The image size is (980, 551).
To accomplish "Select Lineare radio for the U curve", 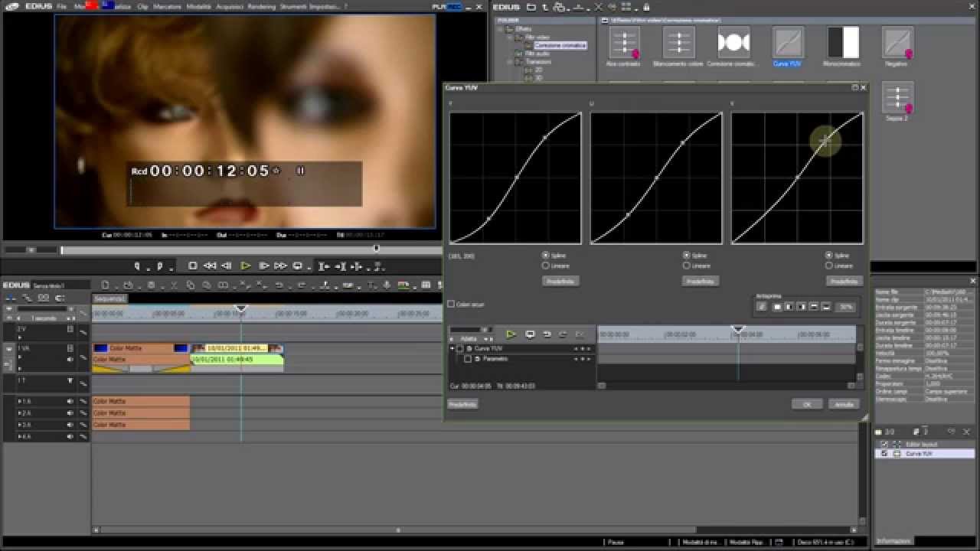I will [x=687, y=266].
